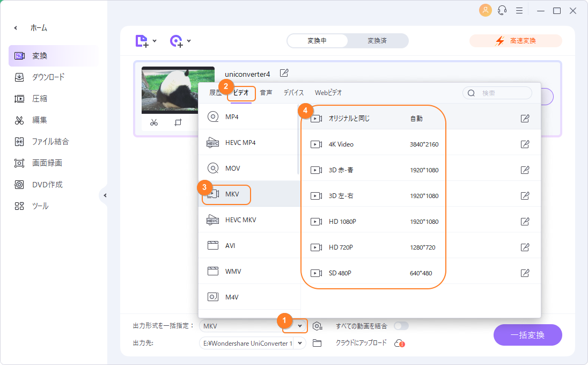Open the user account avatar
Screen dimensions: 588x365
[485, 10]
